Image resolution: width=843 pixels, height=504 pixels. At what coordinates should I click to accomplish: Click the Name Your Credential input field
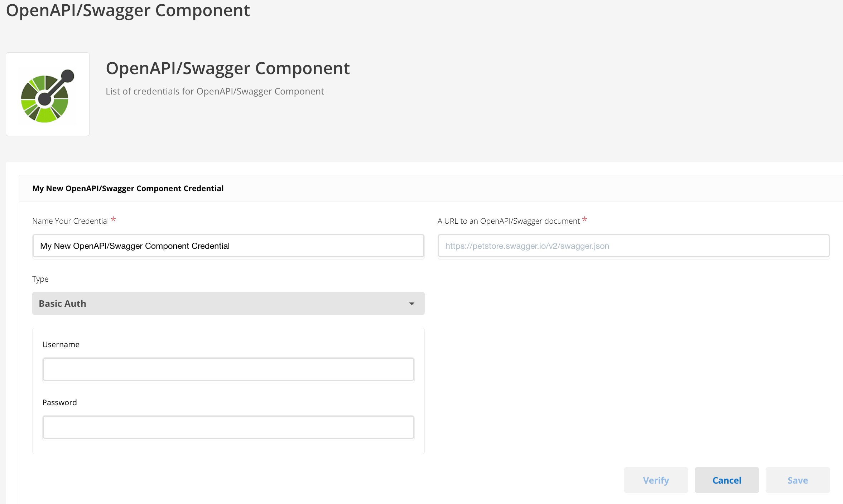(x=228, y=246)
